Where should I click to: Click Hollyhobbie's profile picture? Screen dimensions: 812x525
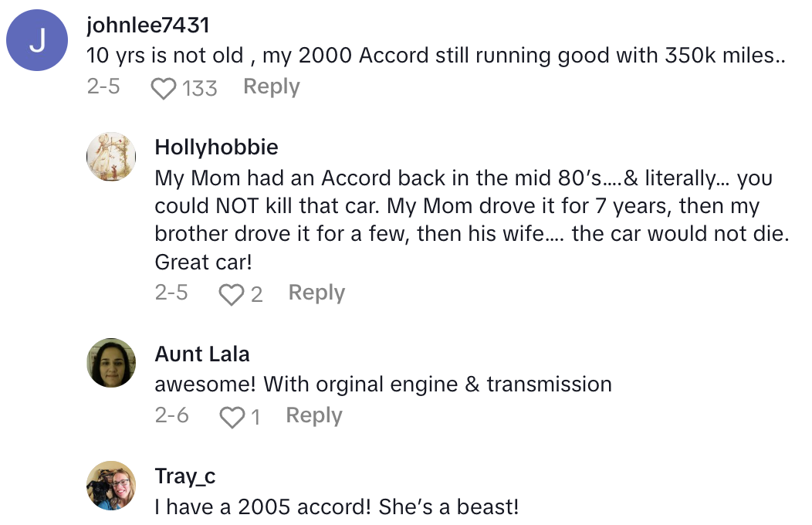point(111,157)
